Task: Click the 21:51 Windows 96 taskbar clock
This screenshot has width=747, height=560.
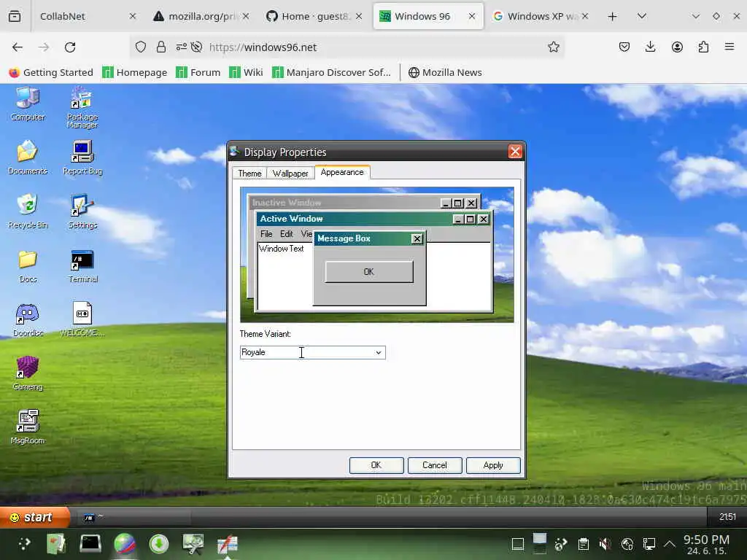Action: [727, 517]
